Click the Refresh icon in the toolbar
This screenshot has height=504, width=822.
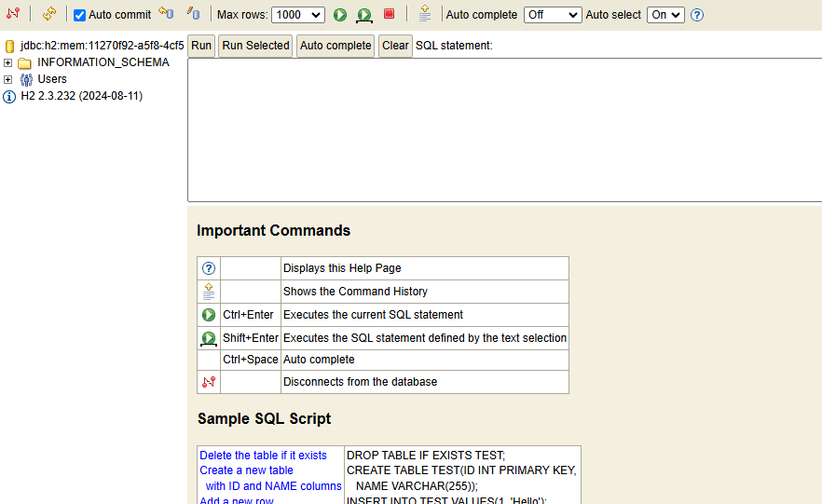coord(49,14)
